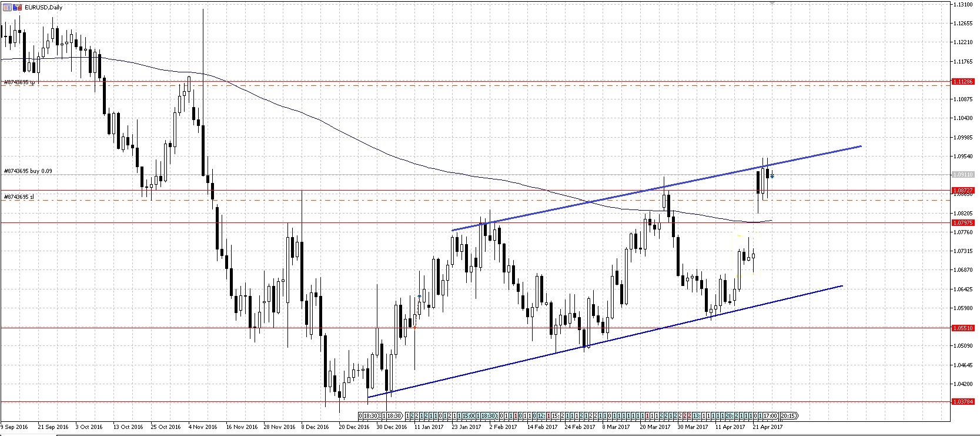Open the 17:00 news event marker
Viewport: 980px width, 436px height.
pyautogui.click(x=770, y=415)
